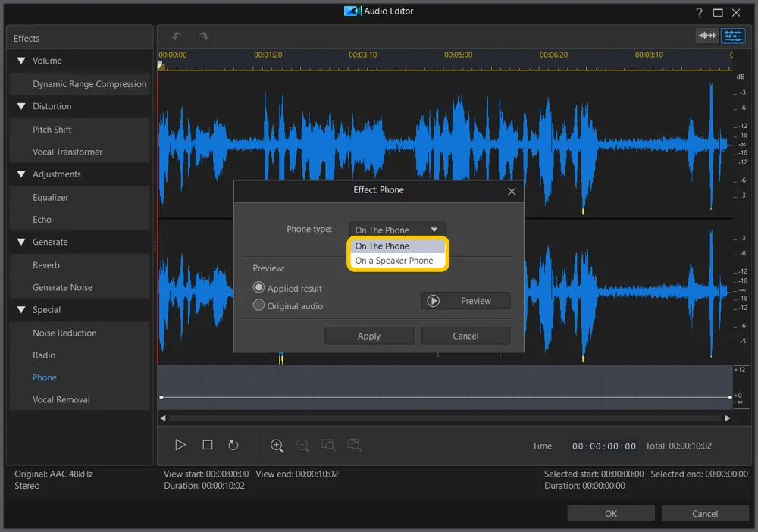Click the 00:05:00 timeline ruler mark
The image size is (758, 532).
click(459, 55)
